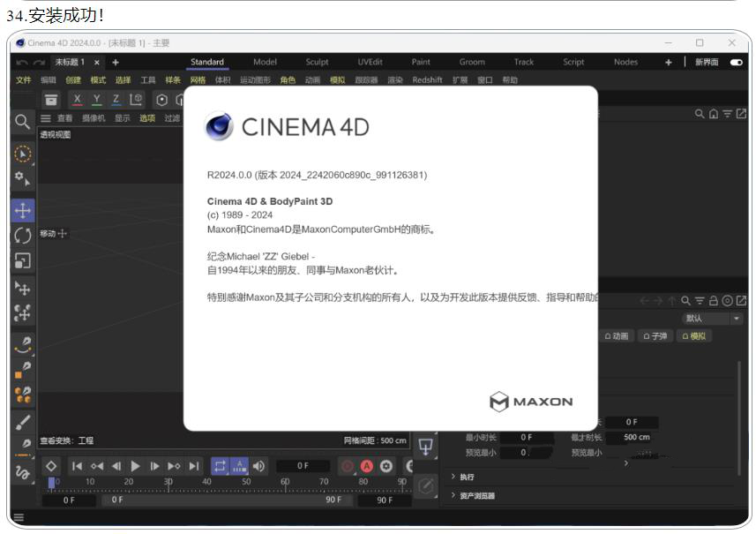The height and width of the screenshot is (534, 756).
Task: Go to end of timeline
Action: click(x=194, y=466)
